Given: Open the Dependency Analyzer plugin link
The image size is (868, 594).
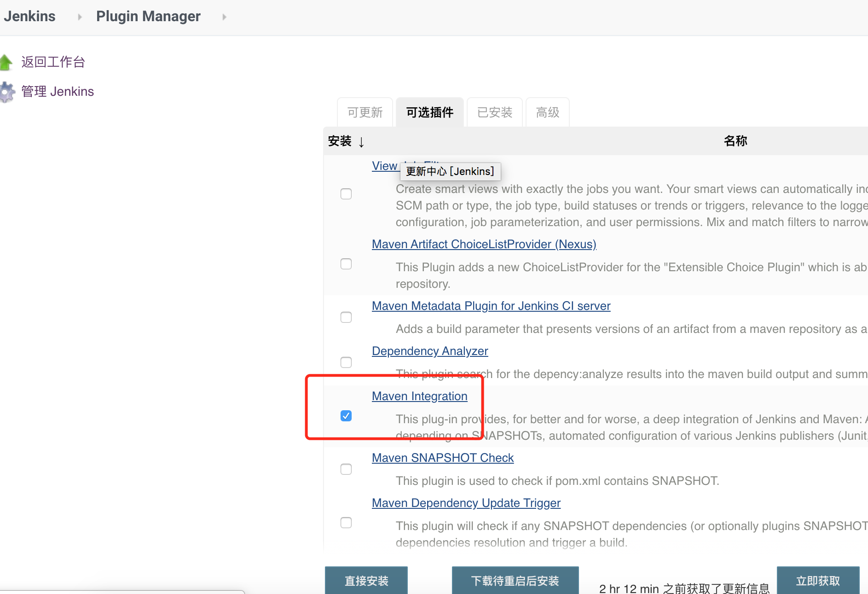Looking at the screenshot, I should coord(430,351).
